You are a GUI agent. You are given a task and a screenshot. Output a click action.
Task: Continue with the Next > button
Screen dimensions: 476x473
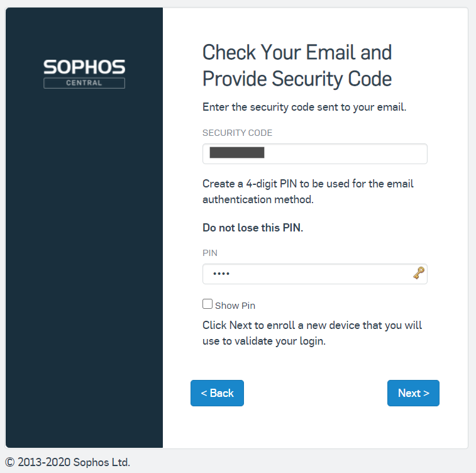[x=413, y=393]
